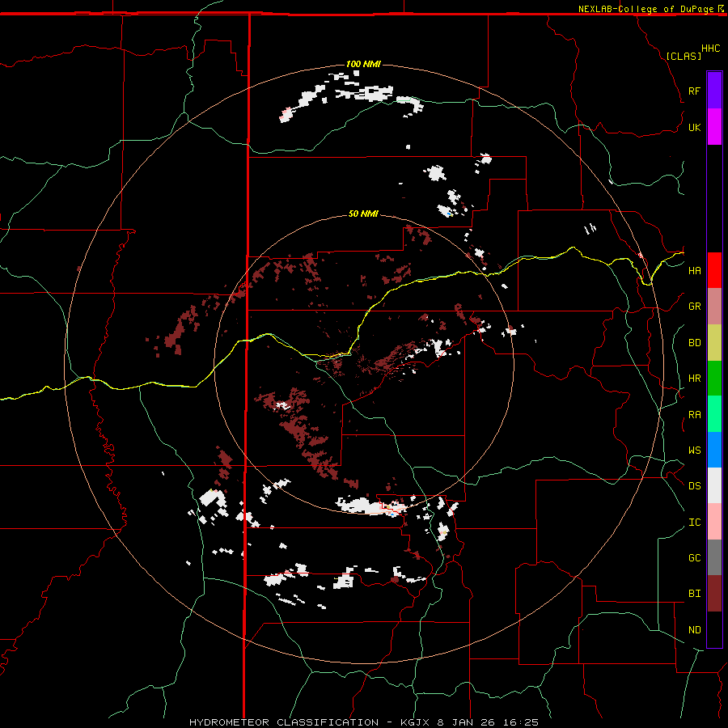
Task: Click the RF purple legend swatch
Action: coord(714,91)
